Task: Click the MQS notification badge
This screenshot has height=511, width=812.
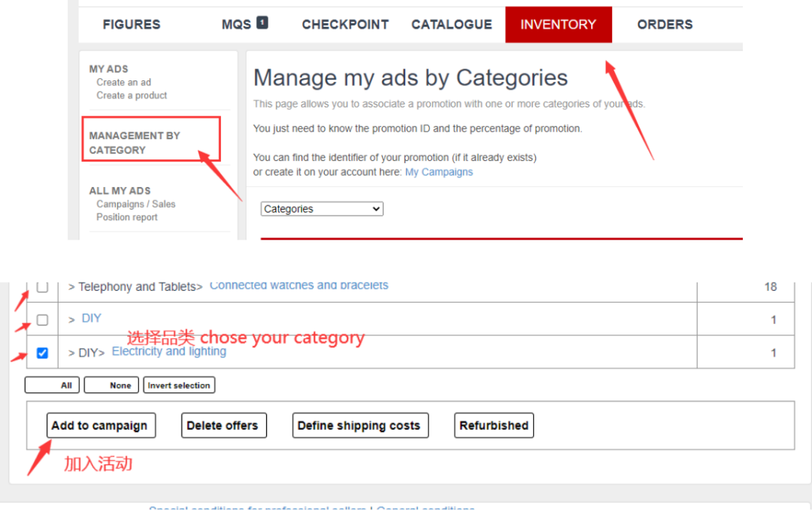Action: [262, 23]
